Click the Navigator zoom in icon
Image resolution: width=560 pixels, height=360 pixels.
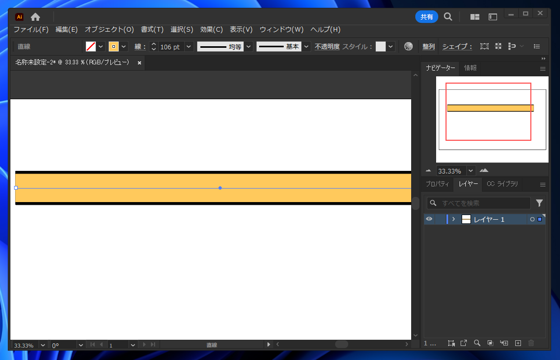(484, 171)
